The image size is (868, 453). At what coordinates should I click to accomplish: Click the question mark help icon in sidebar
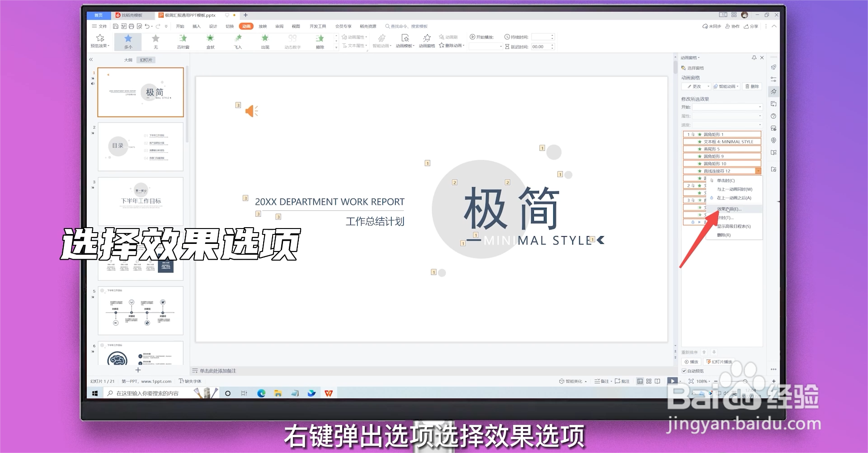tap(774, 116)
